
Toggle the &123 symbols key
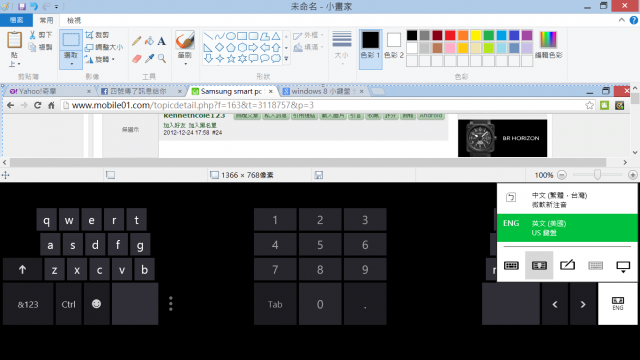point(28,304)
